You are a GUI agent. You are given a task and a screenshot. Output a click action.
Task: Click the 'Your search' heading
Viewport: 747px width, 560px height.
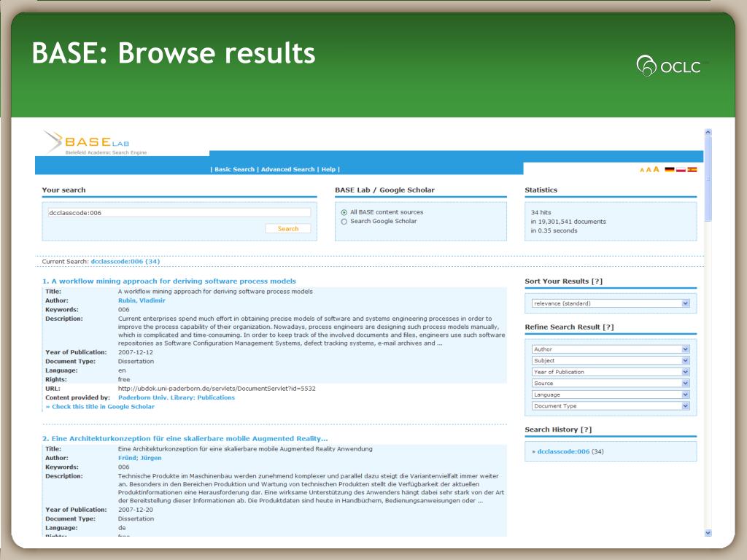pos(64,190)
